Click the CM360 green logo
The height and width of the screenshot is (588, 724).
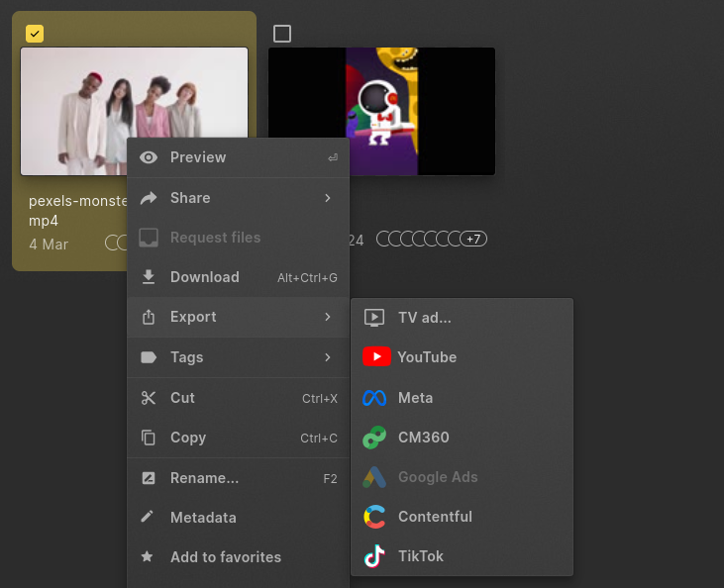pyautogui.click(x=374, y=438)
